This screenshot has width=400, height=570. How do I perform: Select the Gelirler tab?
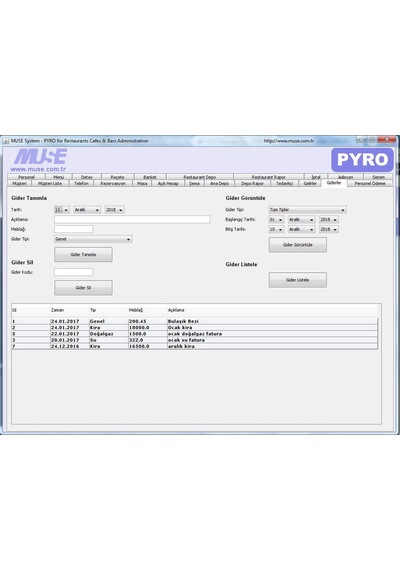310,184
